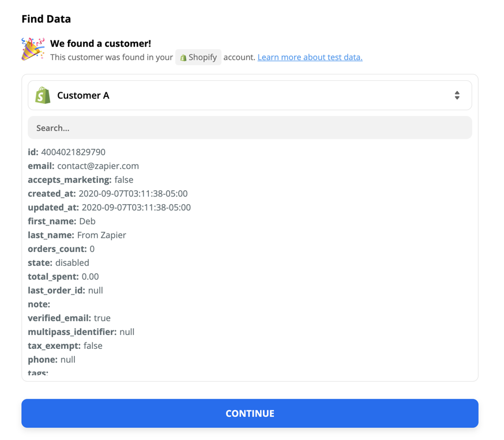
Task: Click the Find Data heading
Action: point(46,19)
